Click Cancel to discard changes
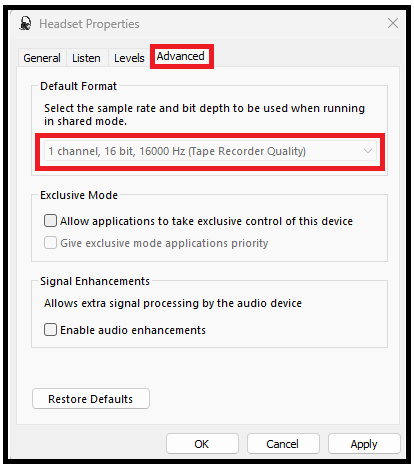The height and width of the screenshot is (467, 414). click(283, 444)
